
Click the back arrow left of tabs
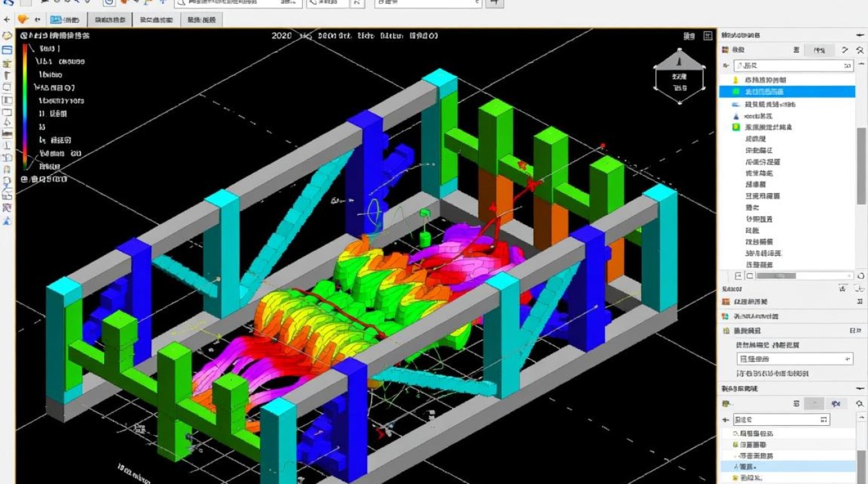[7, 19]
